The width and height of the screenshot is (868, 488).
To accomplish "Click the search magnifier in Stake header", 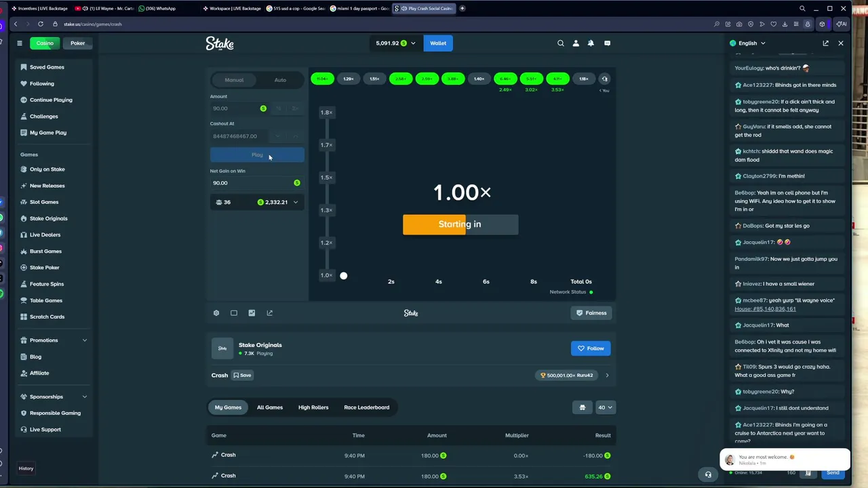I will pos(561,43).
